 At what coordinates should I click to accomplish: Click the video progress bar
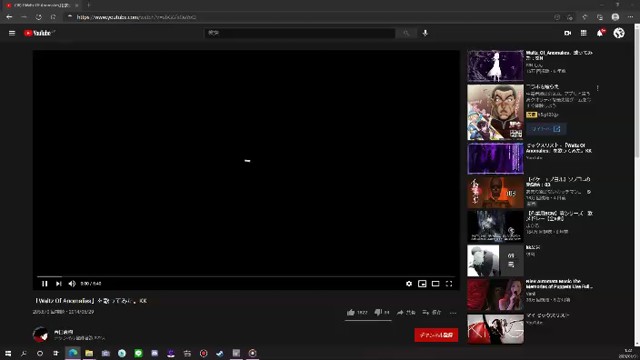[x=246, y=277]
